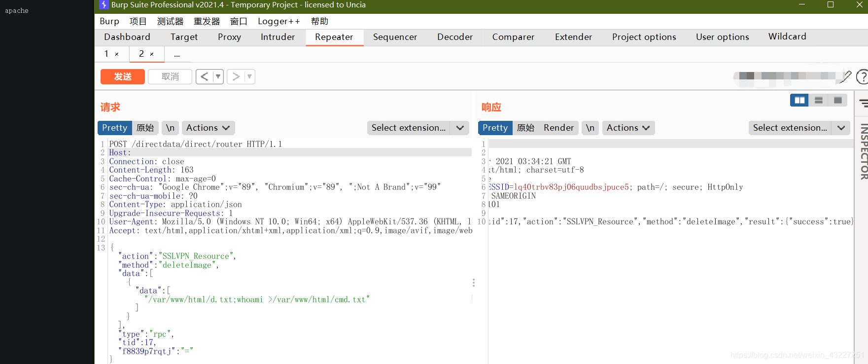Open the Logger++ menu
Viewport: 868px width, 364px height.
[278, 21]
